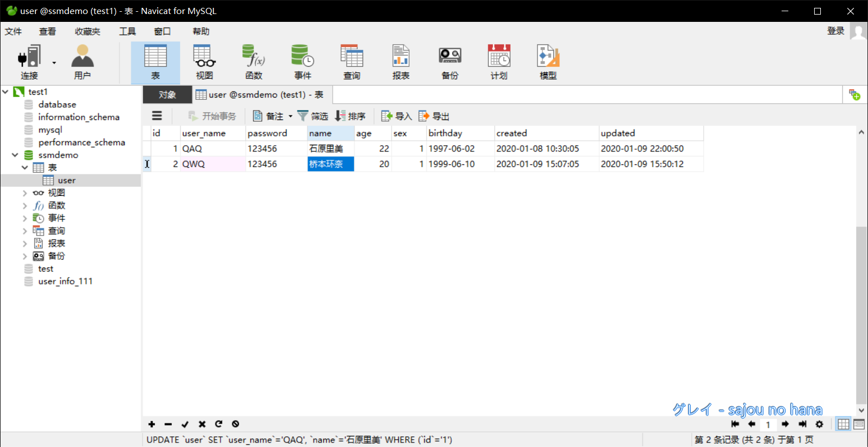Open the 窗口 menu
Viewport: 868px width, 447px height.
[x=162, y=31]
